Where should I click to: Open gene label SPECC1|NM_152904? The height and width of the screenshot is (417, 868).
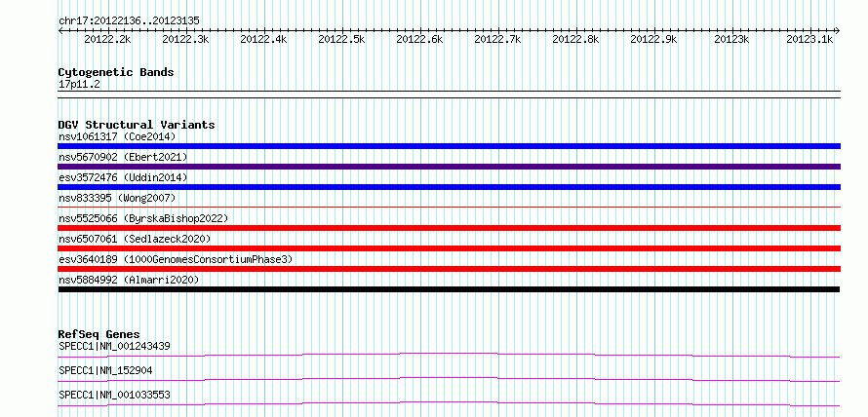105,370
